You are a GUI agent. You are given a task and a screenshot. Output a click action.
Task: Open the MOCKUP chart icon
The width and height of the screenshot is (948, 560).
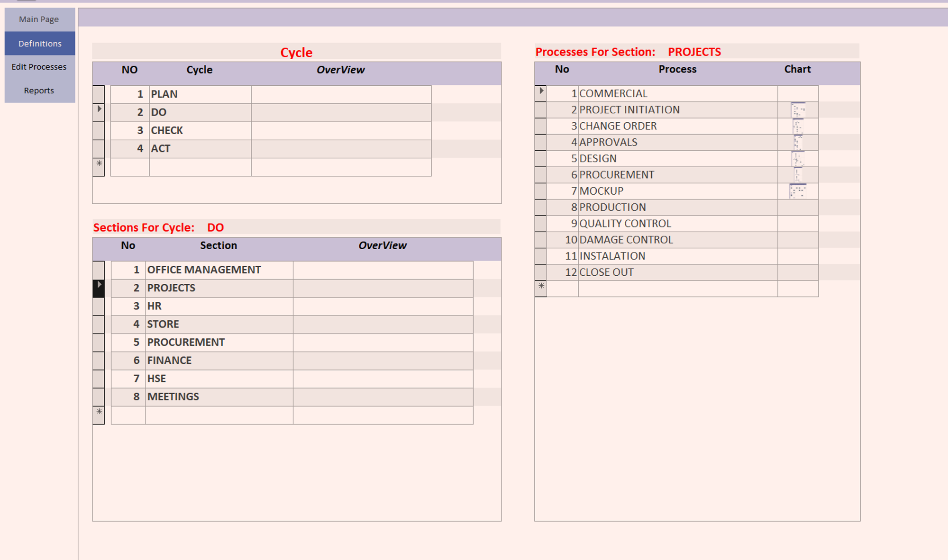[798, 191]
